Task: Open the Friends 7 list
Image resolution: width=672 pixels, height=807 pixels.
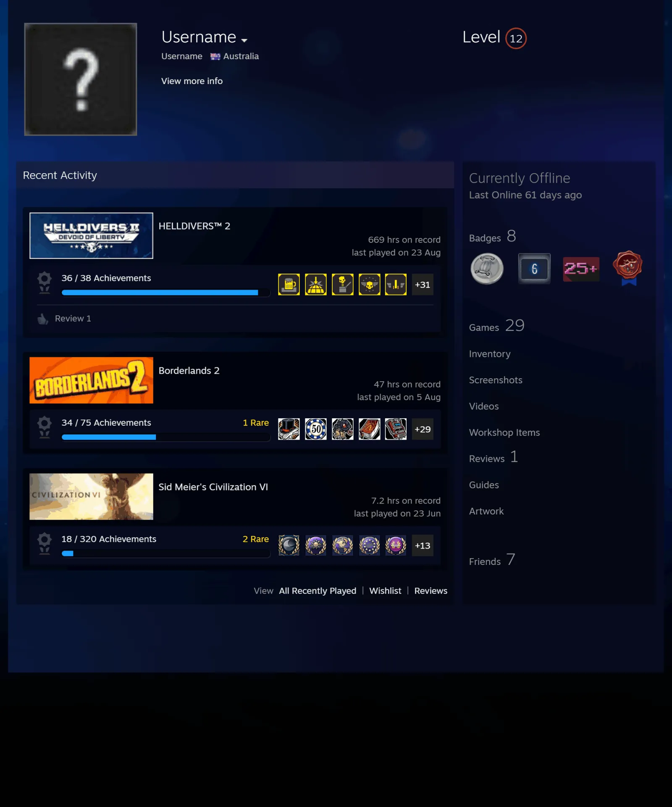Action: pos(492,560)
